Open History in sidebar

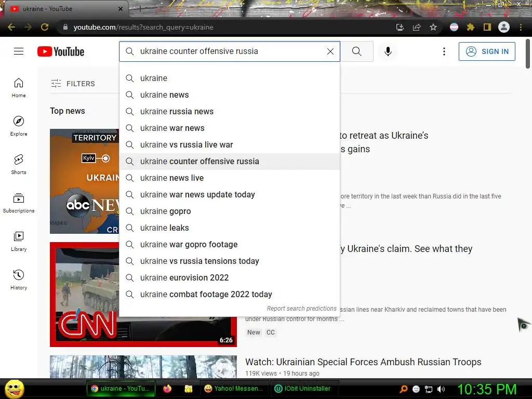(x=19, y=280)
